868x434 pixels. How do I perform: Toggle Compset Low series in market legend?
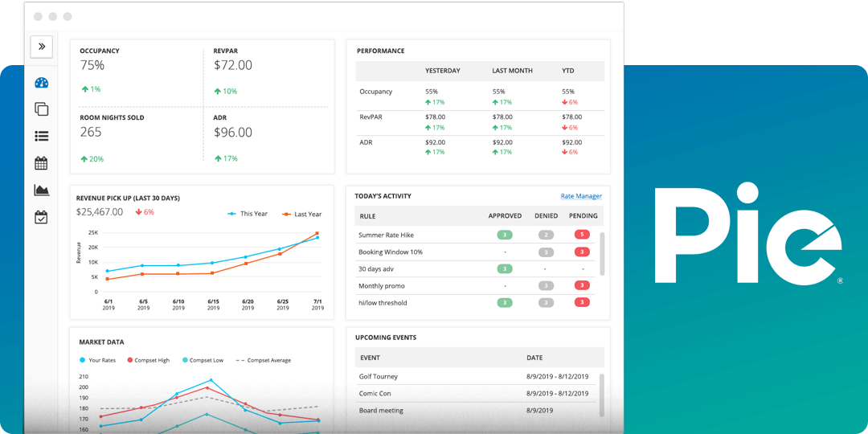click(202, 360)
